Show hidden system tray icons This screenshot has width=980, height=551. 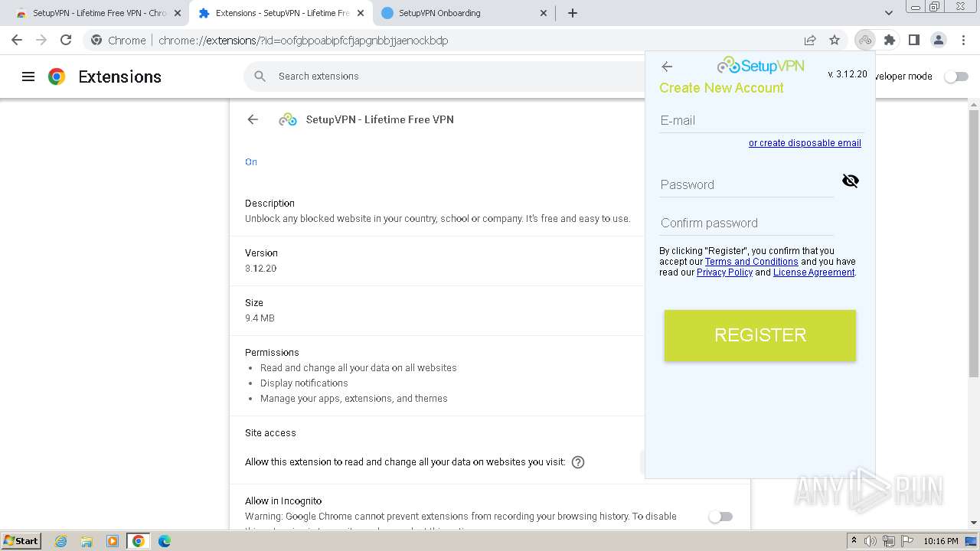click(854, 541)
